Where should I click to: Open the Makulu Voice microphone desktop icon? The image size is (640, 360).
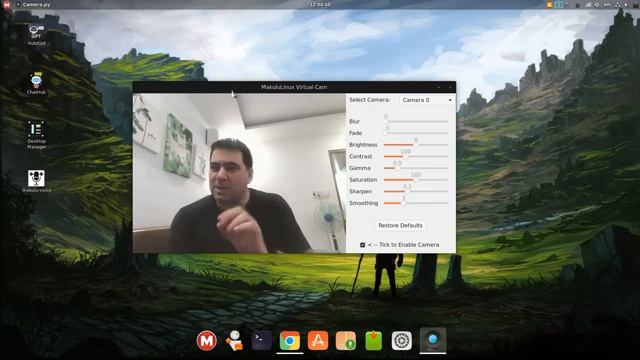pyautogui.click(x=36, y=181)
